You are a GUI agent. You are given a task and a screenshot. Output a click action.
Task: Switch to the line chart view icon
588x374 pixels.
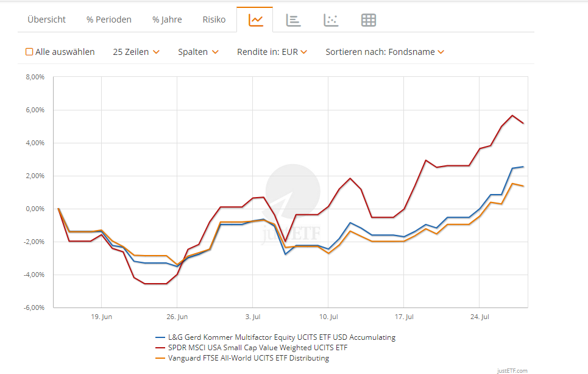point(256,20)
